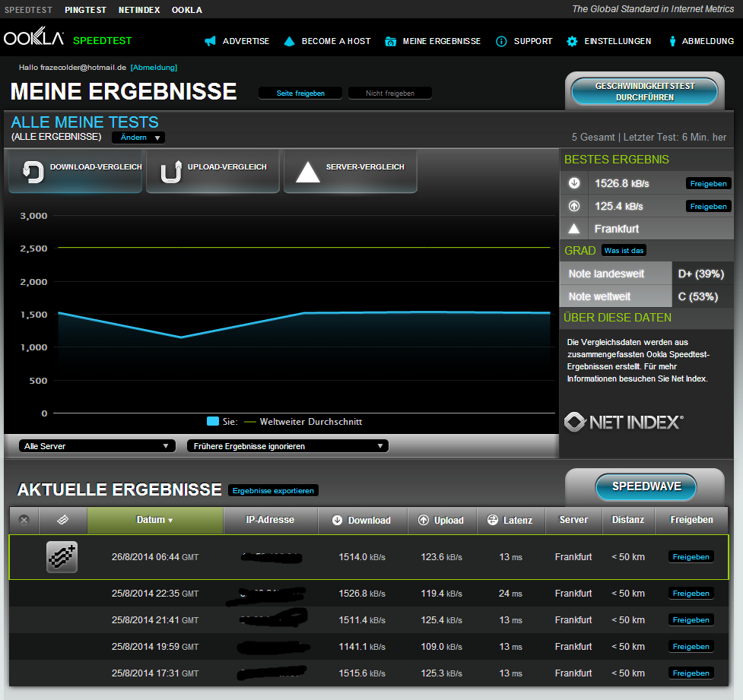743x700 pixels.
Task: Click the Note weltweit grade C (53%)
Action: tap(698, 296)
